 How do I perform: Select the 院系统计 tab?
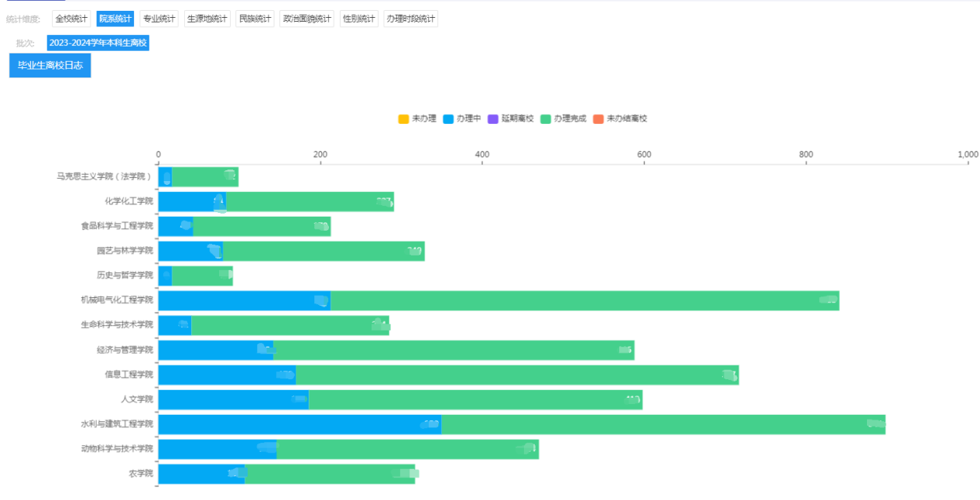coord(115,19)
